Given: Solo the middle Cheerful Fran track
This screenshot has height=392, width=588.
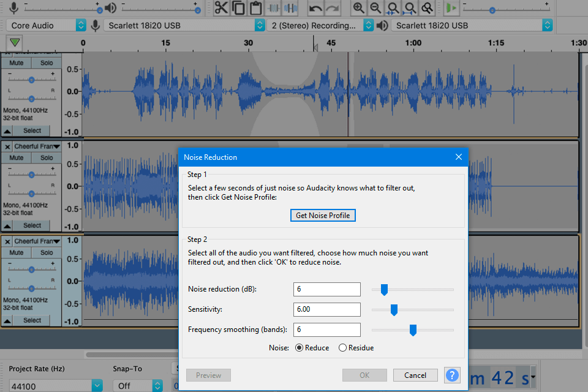Looking at the screenshot, I should point(47,157).
